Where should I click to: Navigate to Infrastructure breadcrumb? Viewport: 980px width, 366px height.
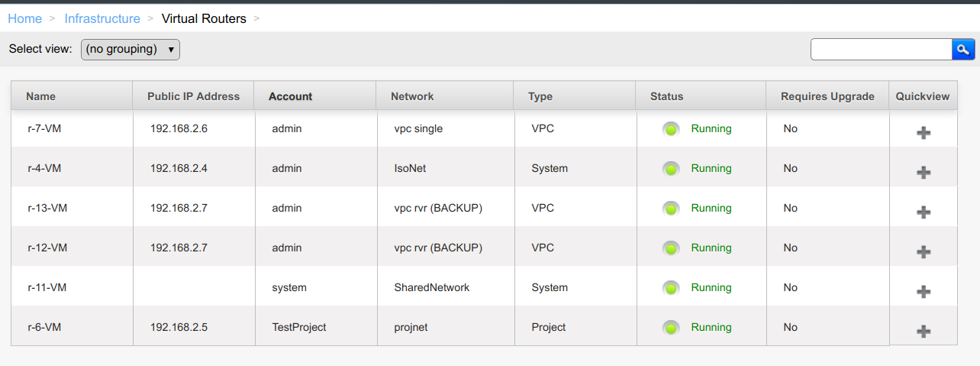pos(102,18)
